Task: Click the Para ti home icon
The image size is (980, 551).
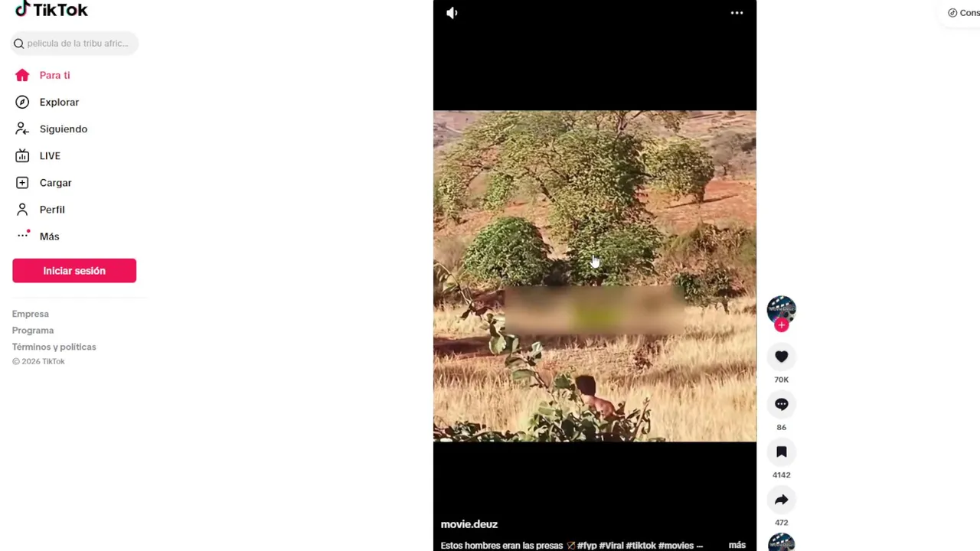Action: 22,75
